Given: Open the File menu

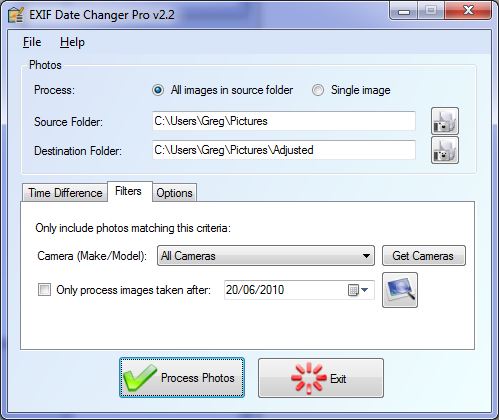Looking at the screenshot, I should [32, 42].
